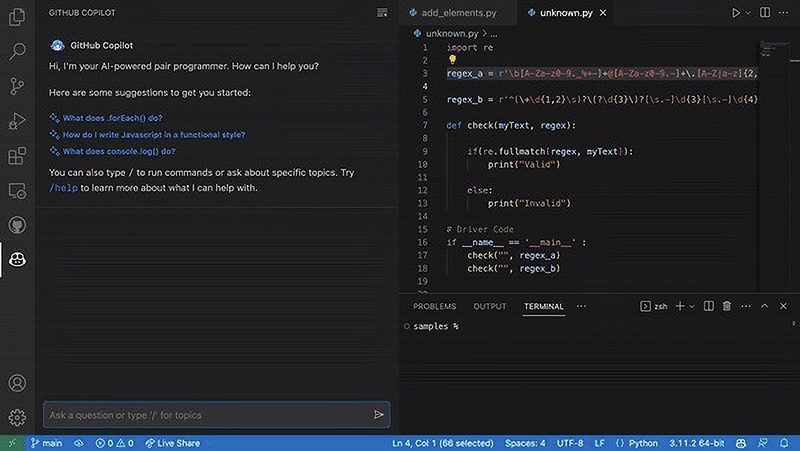
Task: Open the feedback icon in status bar
Action: [762, 443]
